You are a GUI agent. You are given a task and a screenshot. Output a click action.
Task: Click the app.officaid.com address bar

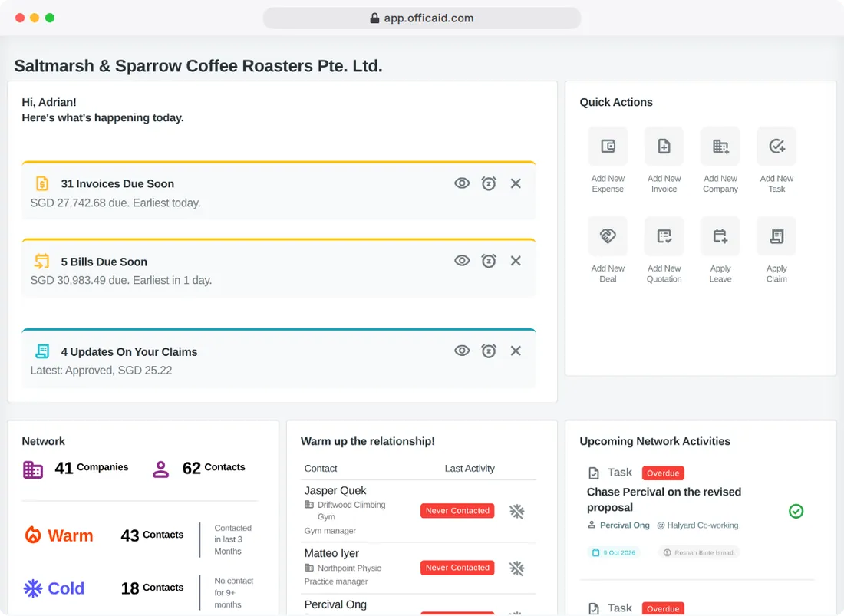tap(422, 18)
